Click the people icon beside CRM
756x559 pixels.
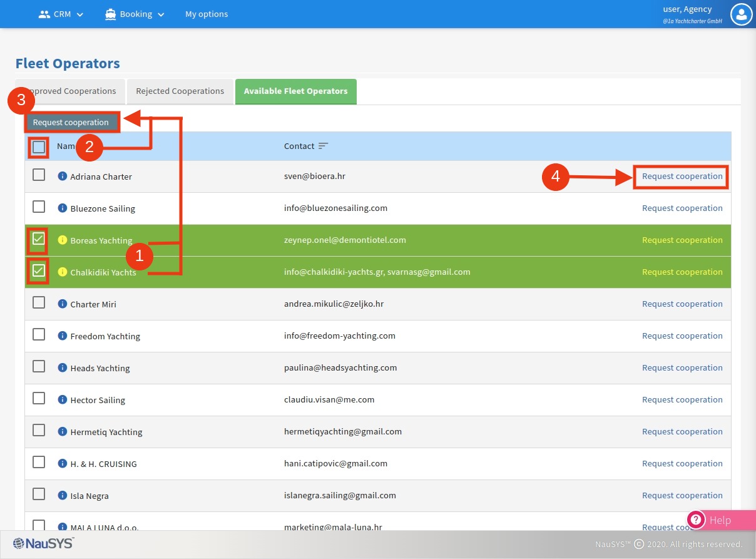point(44,14)
